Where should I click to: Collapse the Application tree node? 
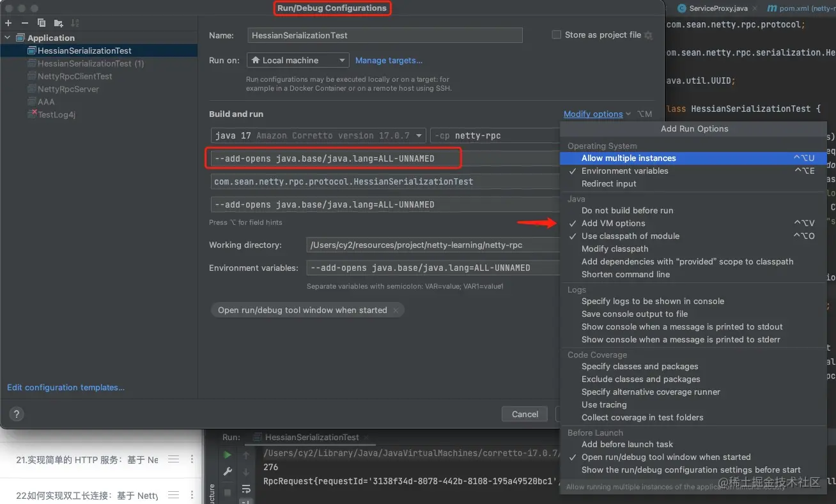coord(8,38)
